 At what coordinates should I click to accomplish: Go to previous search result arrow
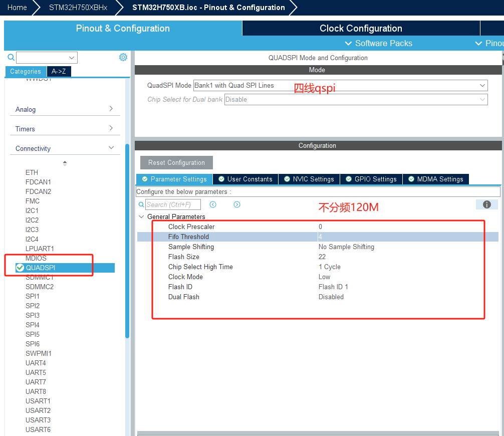(213, 204)
